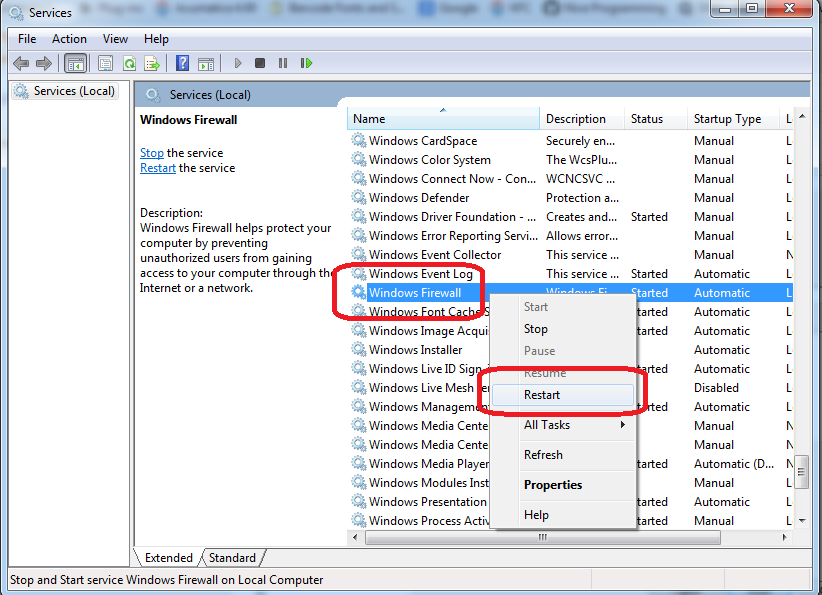
Task: Sort by the Startup Type column header
Action: point(734,118)
